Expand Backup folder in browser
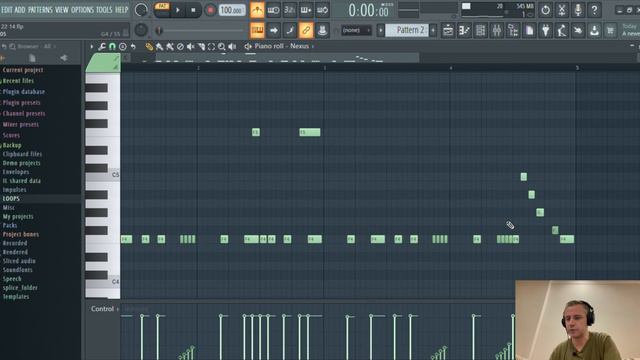 coord(12,145)
